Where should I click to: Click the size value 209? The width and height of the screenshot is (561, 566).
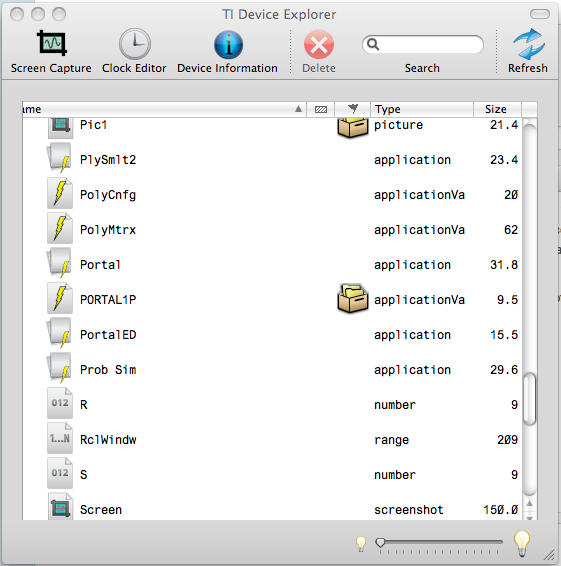tap(507, 440)
